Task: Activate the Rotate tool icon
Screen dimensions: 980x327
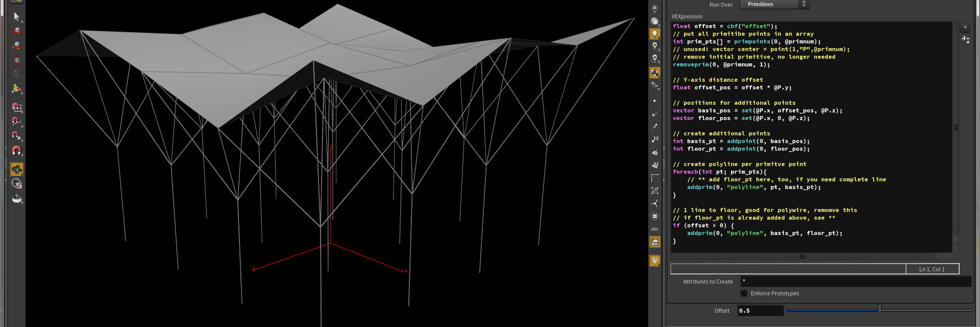Action: (x=17, y=45)
